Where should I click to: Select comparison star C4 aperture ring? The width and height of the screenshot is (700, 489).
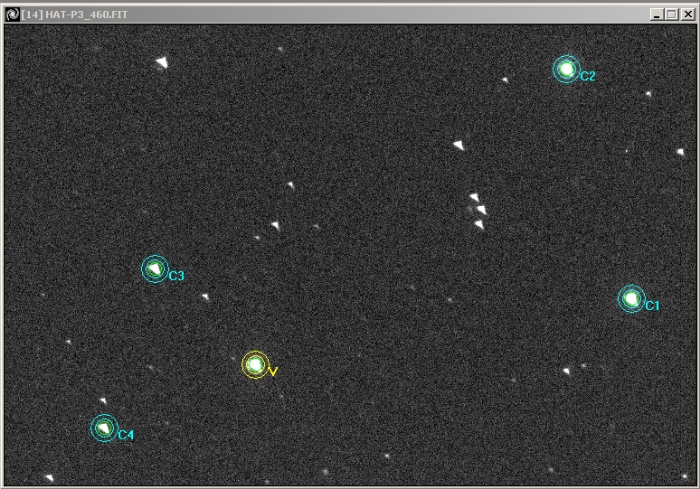coord(103,428)
